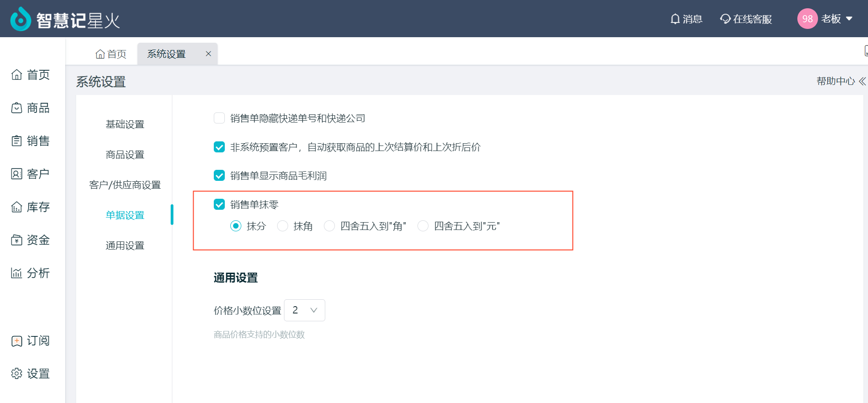Open 在线客服 headset icon

click(725, 19)
